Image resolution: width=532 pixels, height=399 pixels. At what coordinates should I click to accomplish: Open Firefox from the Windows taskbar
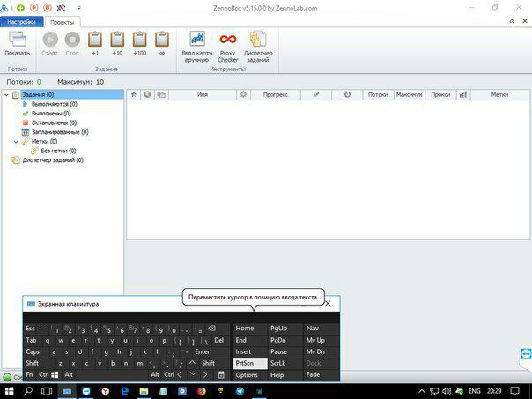click(200, 390)
